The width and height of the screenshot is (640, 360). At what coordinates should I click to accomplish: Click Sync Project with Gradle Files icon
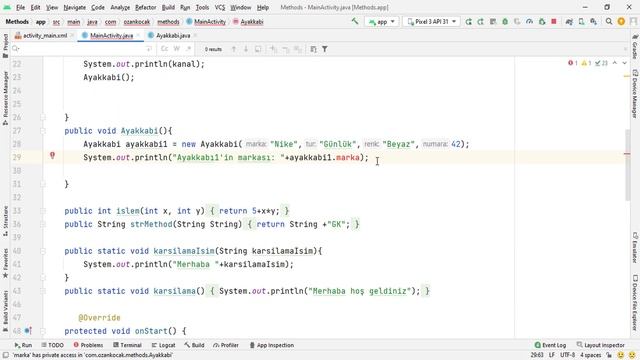click(569, 22)
